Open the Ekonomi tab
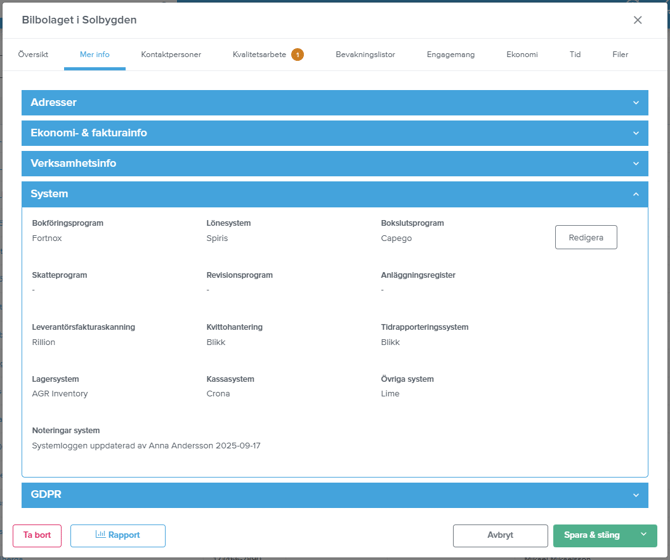 [522, 54]
